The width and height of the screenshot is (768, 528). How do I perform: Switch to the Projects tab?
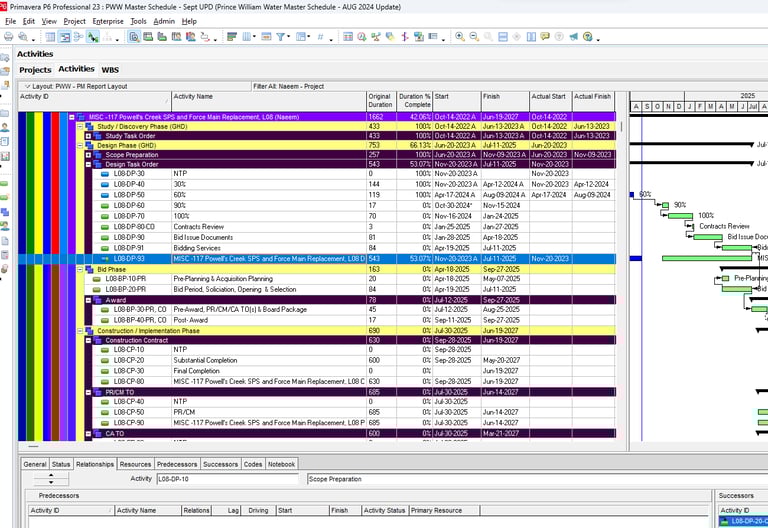click(35, 70)
